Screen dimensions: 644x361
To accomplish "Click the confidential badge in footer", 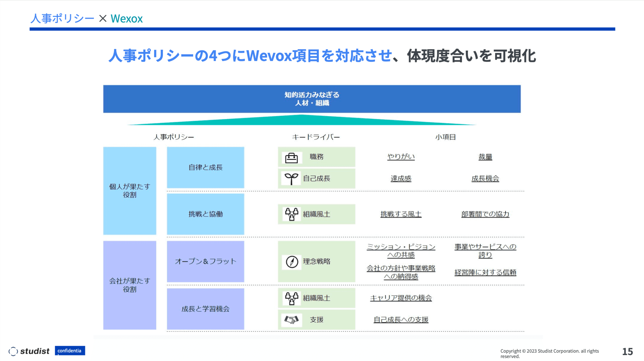I will [x=70, y=351].
